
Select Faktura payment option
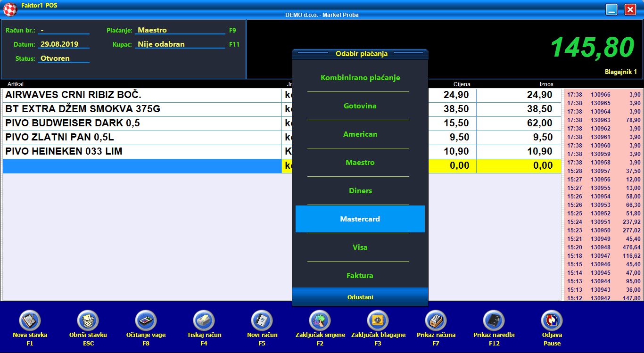pos(360,276)
